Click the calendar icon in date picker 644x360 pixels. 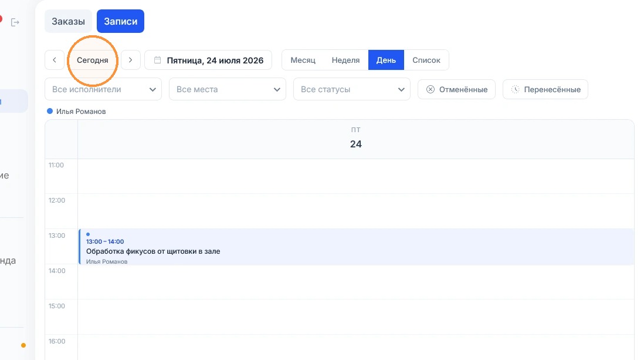pyautogui.click(x=157, y=60)
